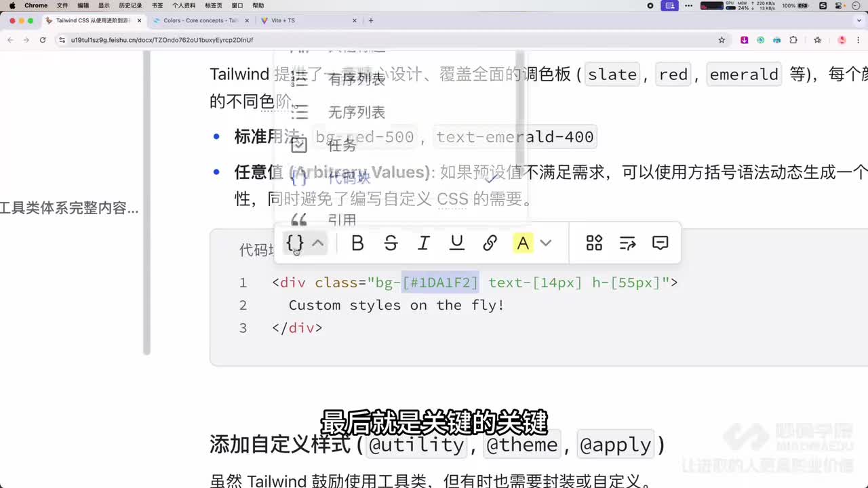Screen dimensions: 868x488
Task: Open the code block type dropdown
Action: tap(304, 243)
